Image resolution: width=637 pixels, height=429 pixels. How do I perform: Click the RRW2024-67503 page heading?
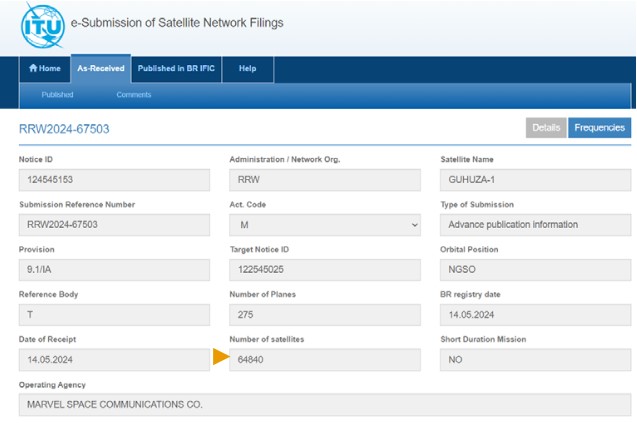click(x=64, y=129)
